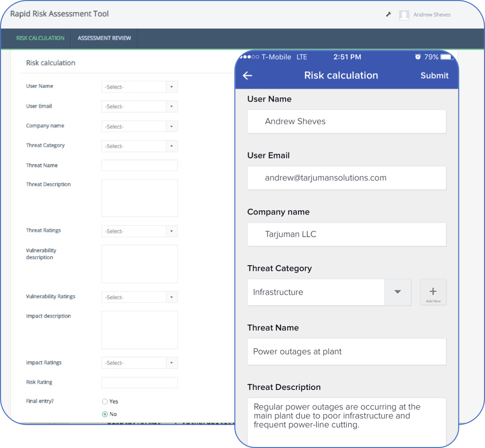Click the Threat Name input field
The height and width of the screenshot is (448, 485).
tap(139, 165)
